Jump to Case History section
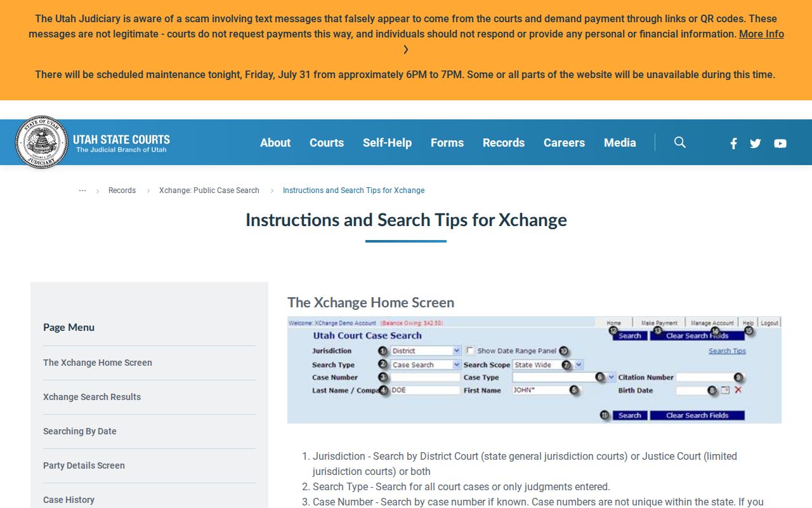Screen dimensions: 812x508 coord(69,500)
